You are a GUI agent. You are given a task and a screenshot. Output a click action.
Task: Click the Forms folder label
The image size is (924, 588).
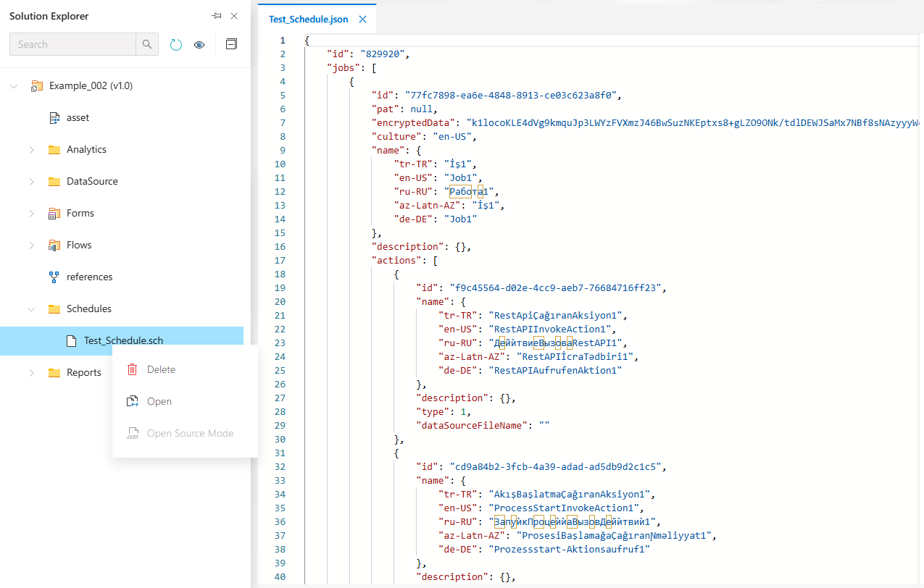80,213
